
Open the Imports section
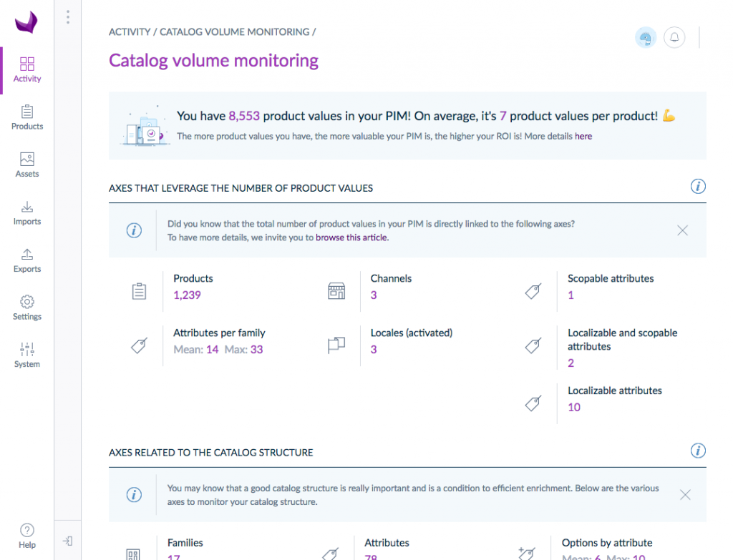point(27,213)
